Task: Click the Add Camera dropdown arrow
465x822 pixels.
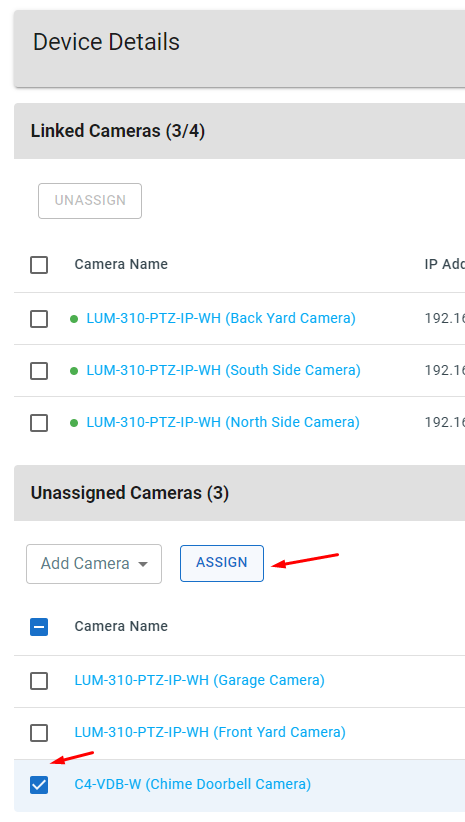Action: 143,565
